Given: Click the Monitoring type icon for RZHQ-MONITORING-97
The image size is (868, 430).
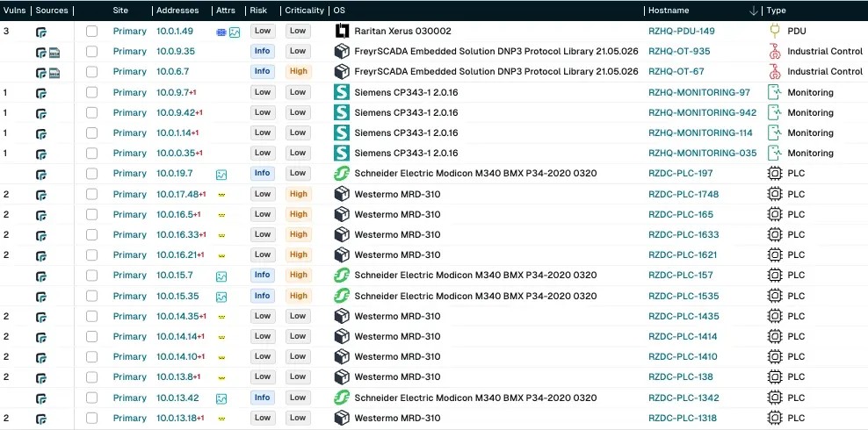Looking at the screenshot, I should pos(775,92).
